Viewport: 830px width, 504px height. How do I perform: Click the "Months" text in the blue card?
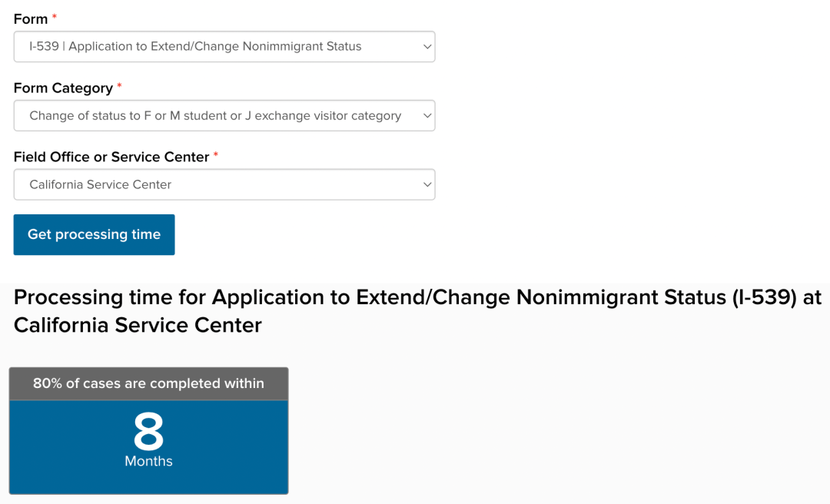pyautogui.click(x=148, y=462)
